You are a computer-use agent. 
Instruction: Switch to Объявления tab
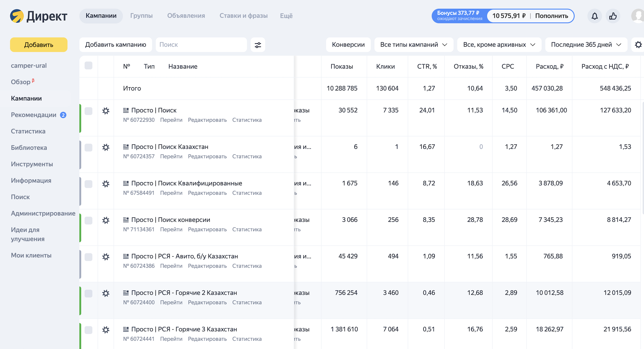(186, 16)
